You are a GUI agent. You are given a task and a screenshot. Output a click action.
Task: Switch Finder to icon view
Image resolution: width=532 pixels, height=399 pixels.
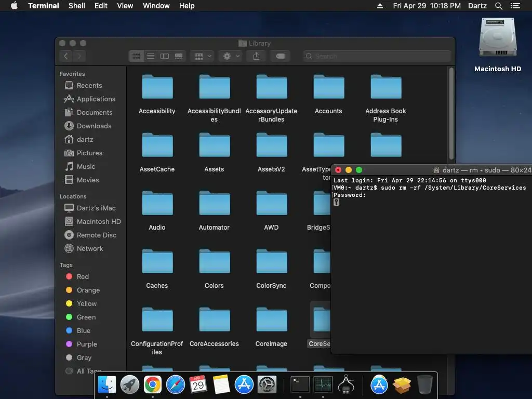coord(137,56)
